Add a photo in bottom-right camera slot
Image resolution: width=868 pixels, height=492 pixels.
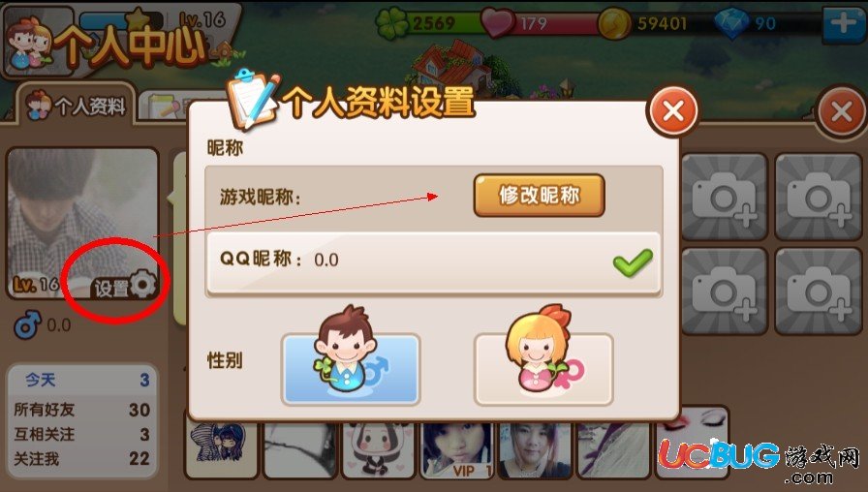click(819, 292)
